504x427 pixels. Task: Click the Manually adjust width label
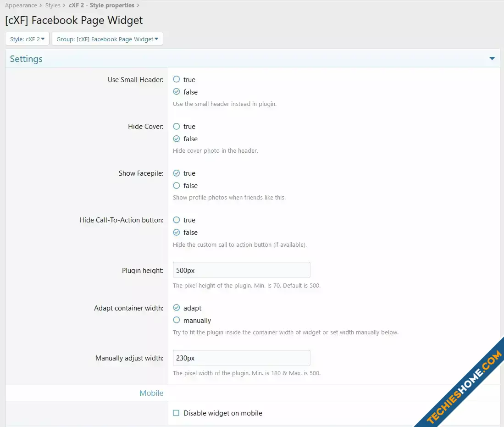point(129,358)
